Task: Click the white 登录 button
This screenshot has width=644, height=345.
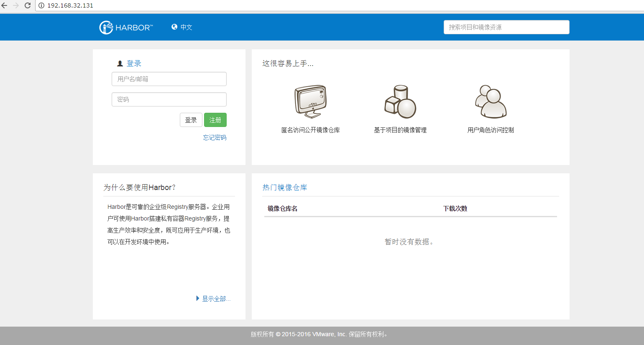Action: (x=191, y=120)
